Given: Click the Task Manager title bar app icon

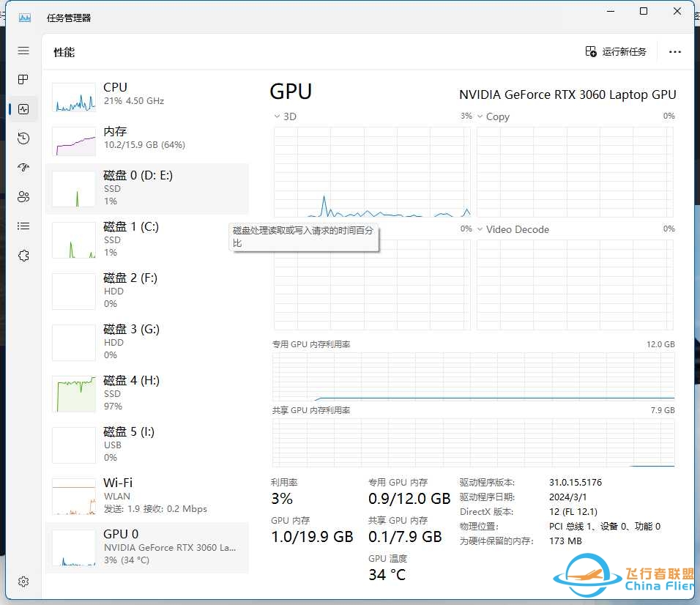Looking at the screenshot, I should tap(25, 18).
